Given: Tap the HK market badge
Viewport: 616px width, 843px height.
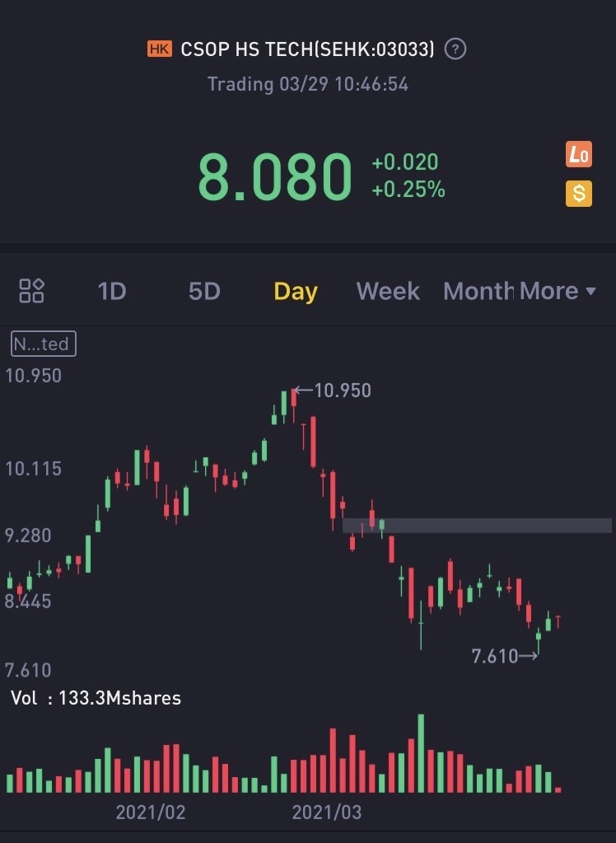Looking at the screenshot, I should pos(160,49).
